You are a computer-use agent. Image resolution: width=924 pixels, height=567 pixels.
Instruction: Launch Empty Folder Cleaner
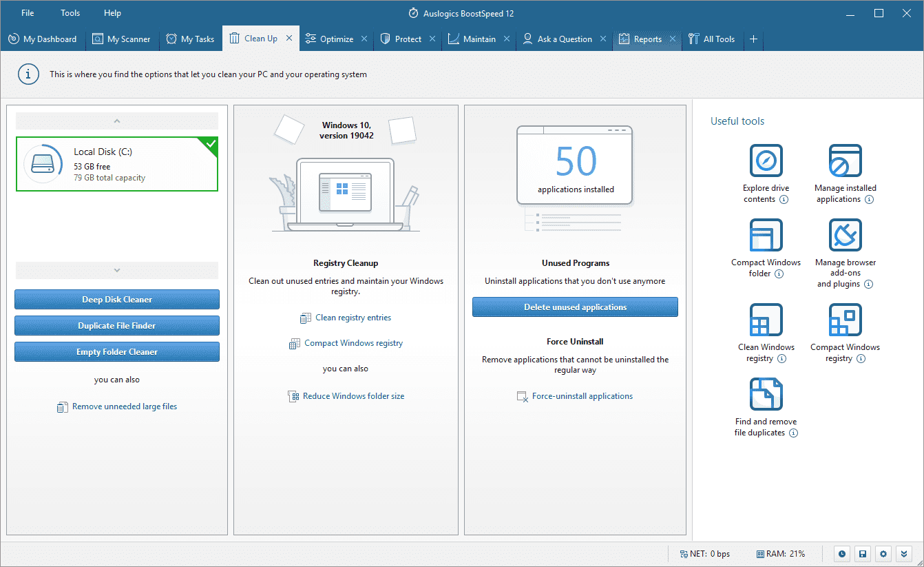point(117,352)
